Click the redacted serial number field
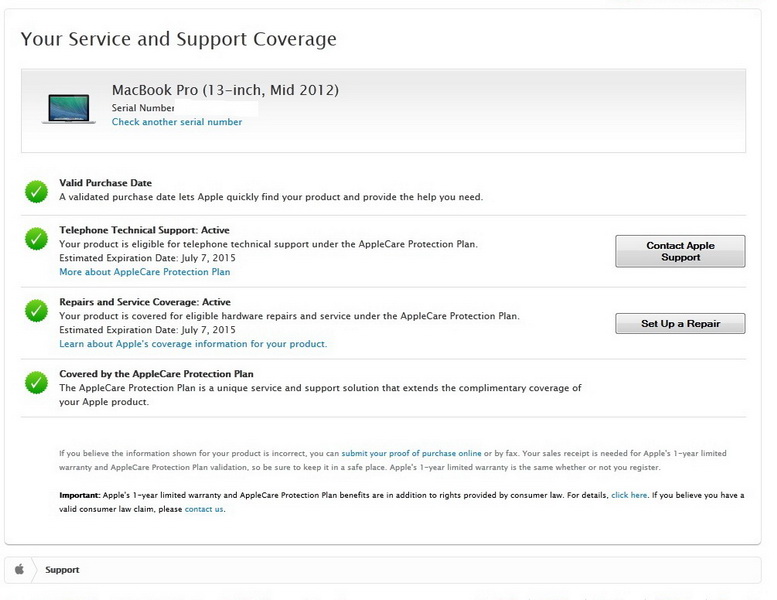 (x=217, y=107)
